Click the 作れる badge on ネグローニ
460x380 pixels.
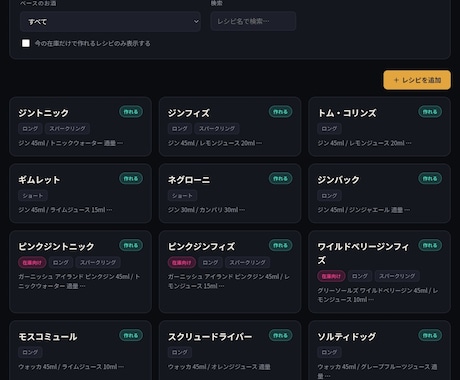tap(281, 179)
